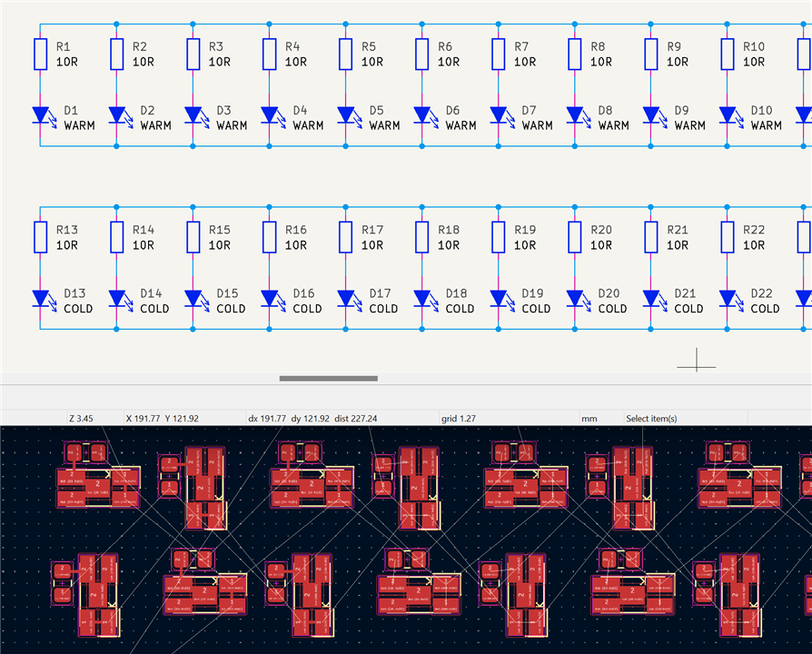Click the 'D17' reference label
812x654 pixels.
click(x=380, y=293)
